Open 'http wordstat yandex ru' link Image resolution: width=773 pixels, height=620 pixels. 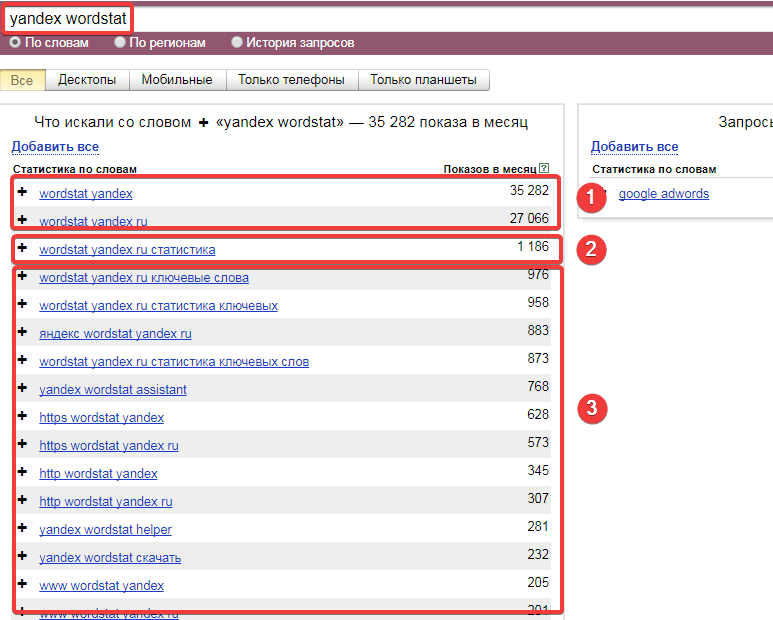point(106,502)
